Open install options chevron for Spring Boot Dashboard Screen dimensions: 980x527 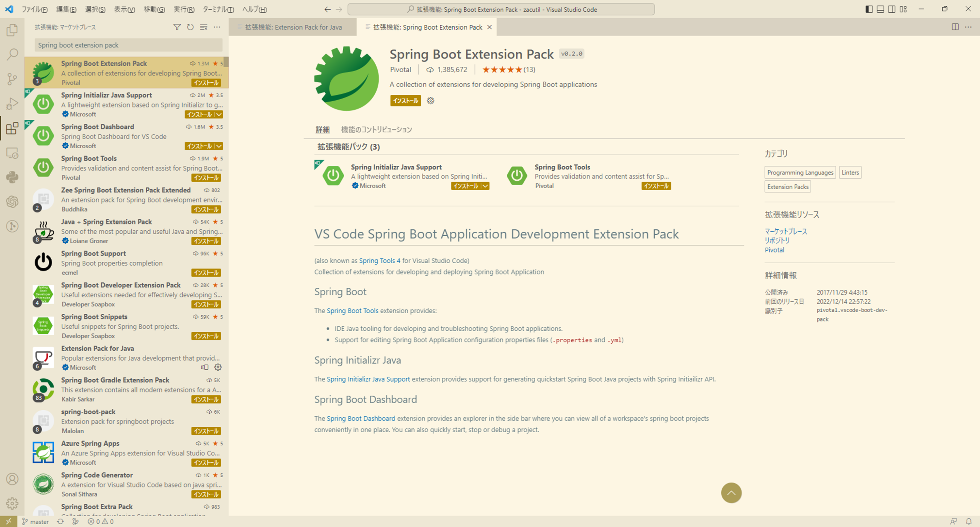[219, 146]
